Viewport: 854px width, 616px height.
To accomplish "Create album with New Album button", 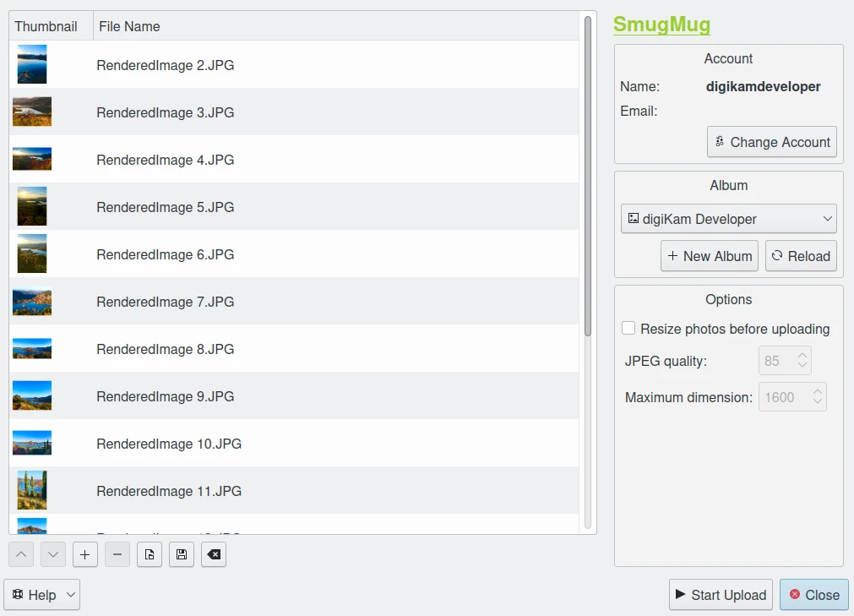I will click(709, 256).
